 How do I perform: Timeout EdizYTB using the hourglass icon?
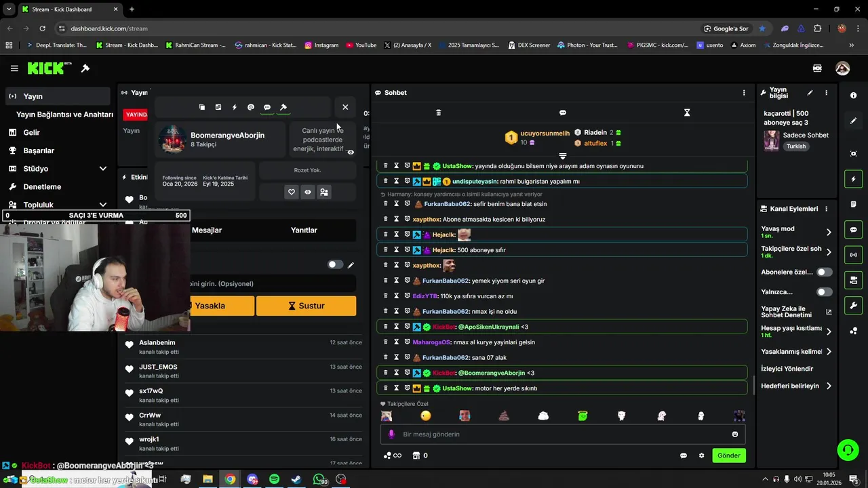397,296
